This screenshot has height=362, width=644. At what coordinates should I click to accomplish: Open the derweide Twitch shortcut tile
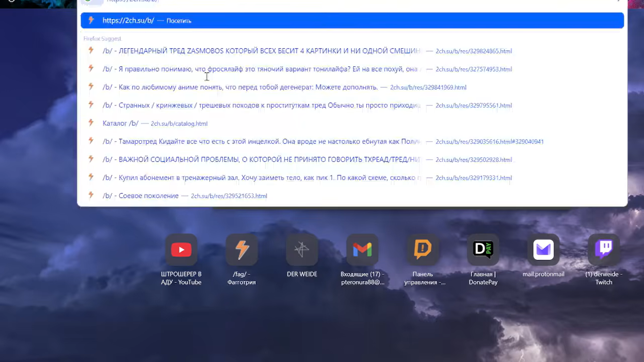click(x=604, y=250)
